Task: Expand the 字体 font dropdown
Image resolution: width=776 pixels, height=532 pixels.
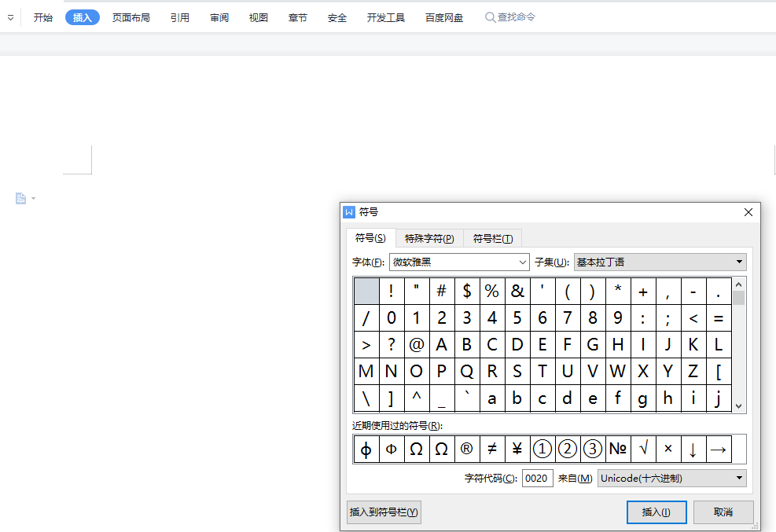Action: (523, 262)
